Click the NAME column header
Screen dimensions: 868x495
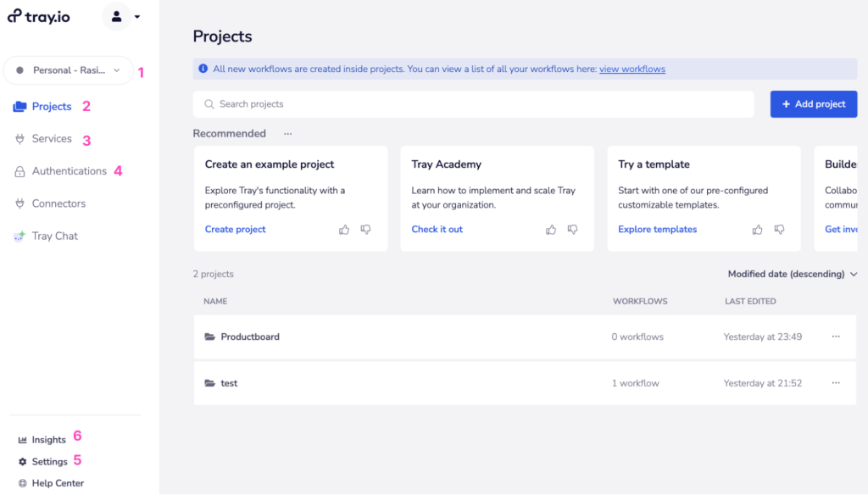tap(215, 301)
